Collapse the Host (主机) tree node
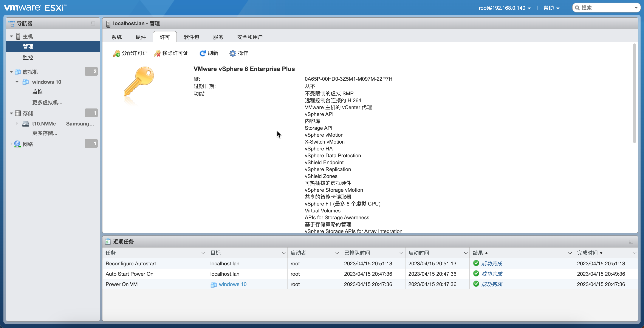Image resolution: width=644 pixels, height=328 pixels. [x=11, y=37]
